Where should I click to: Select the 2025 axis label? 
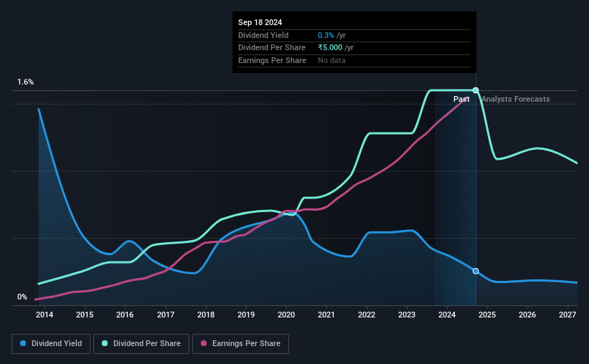coord(487,315)
